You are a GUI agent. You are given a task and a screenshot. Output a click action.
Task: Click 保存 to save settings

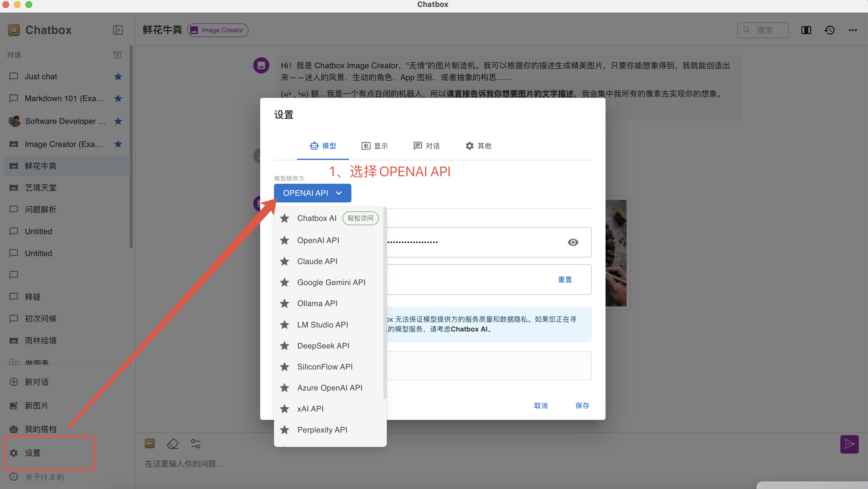(x=582, y=406)
